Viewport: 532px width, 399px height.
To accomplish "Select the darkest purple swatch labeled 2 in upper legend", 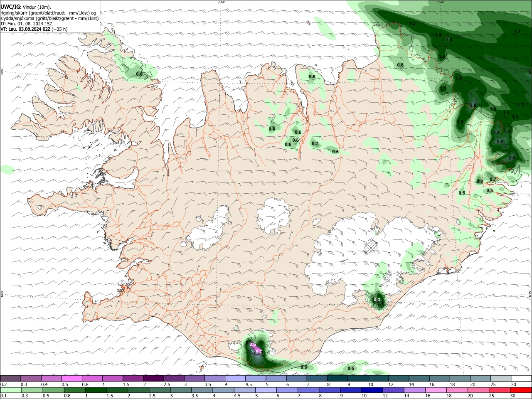I will pyautogui.click(x=154, y=378).
